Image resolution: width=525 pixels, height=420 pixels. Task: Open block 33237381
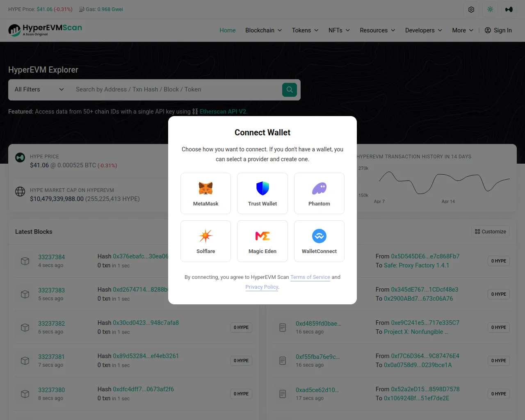52,357
